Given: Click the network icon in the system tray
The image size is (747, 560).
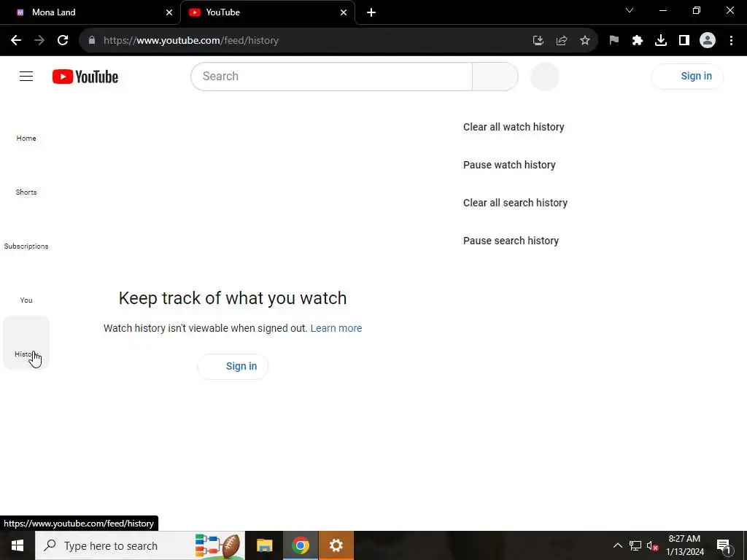Looking at the screenshot, I should click(x=635, y=545).
